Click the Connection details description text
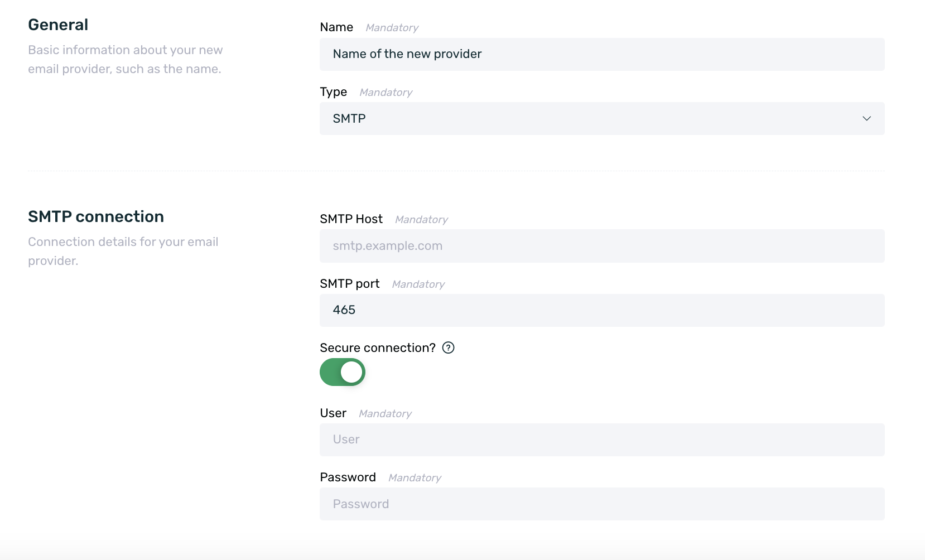This screenshot has width=925, height=560. [x=123, y=251]
